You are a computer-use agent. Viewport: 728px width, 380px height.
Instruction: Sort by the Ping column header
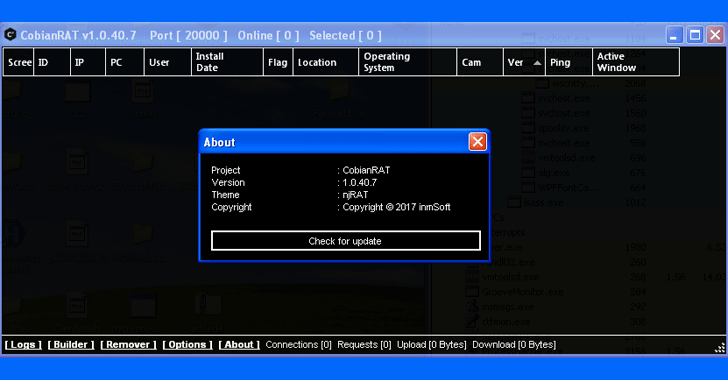[569, 62]
